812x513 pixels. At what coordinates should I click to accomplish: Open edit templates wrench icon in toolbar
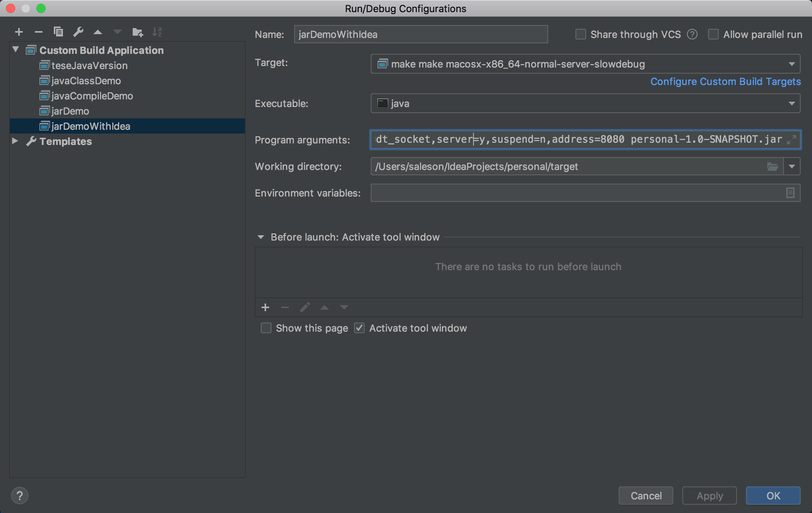(x=78, y=32)
